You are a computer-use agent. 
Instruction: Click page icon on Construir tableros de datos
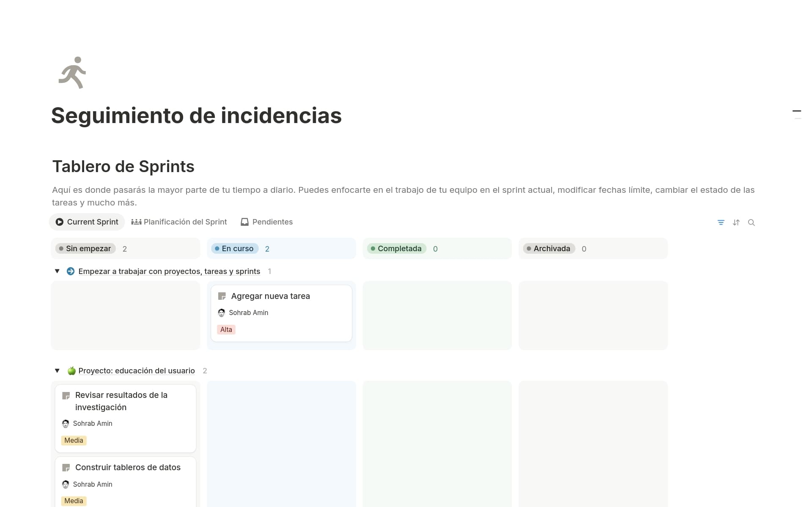tap(66, 468)
